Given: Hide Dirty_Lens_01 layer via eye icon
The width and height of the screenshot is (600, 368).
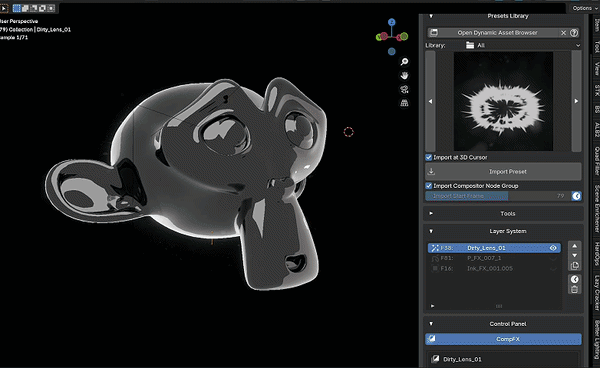Looking at the screenshot, I should [x=553, y=248].
